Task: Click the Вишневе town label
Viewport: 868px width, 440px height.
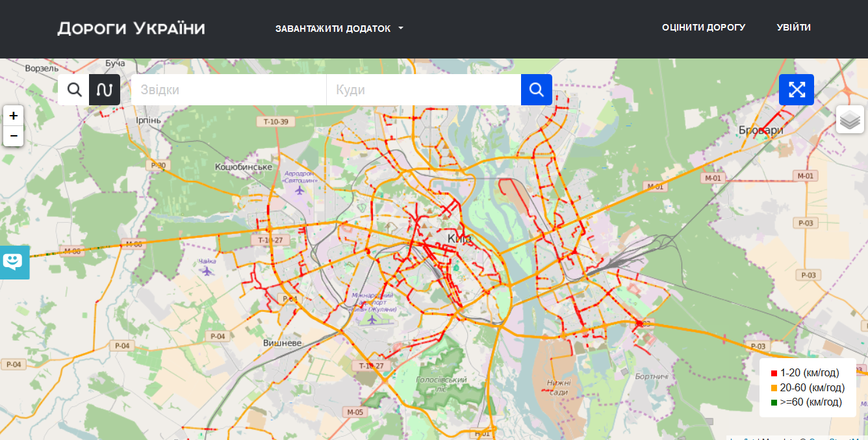Action: tap(283, 343)
